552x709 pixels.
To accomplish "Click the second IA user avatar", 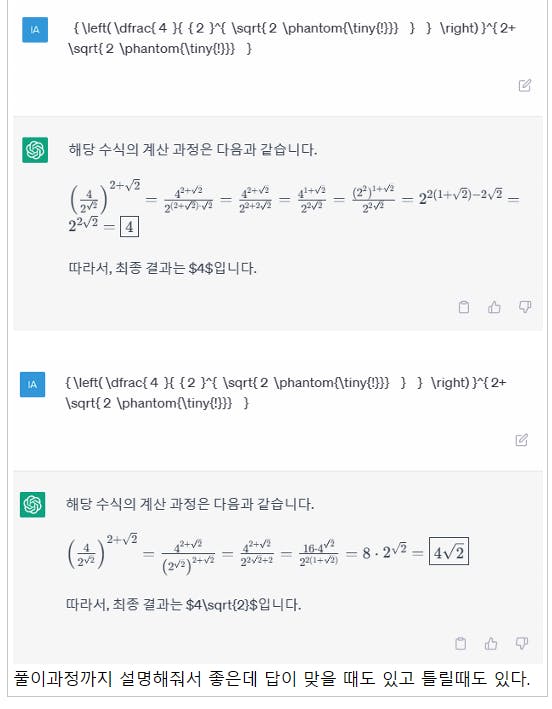I will pos(32,384).
